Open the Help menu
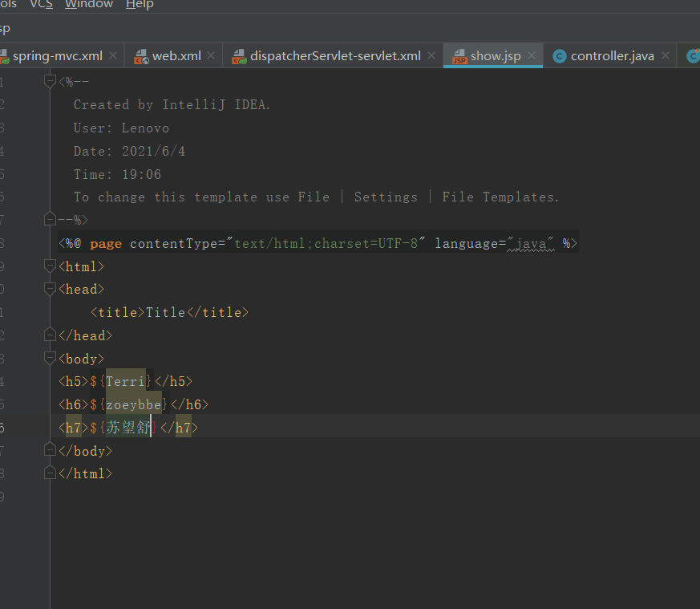 (140, 4)
